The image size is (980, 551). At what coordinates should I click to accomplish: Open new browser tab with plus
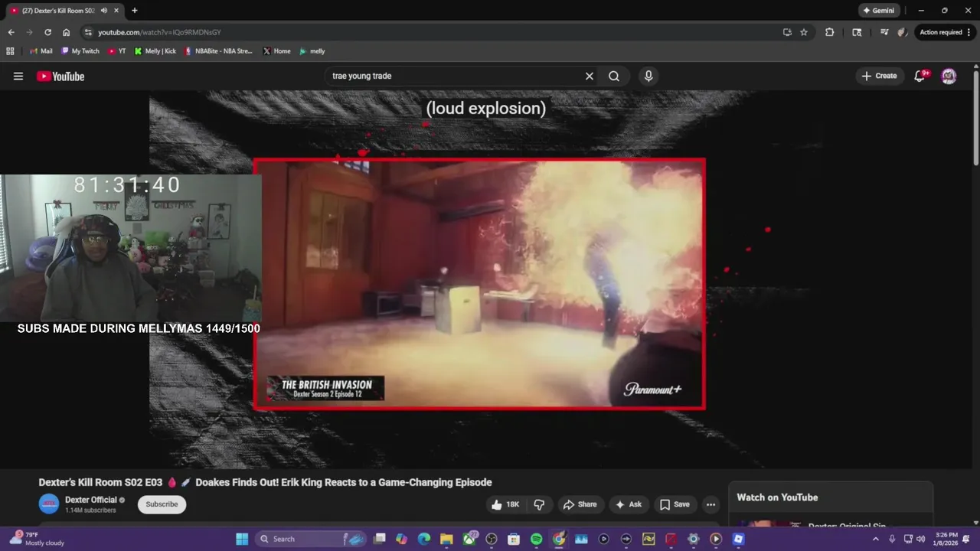(x=135, y=11)
